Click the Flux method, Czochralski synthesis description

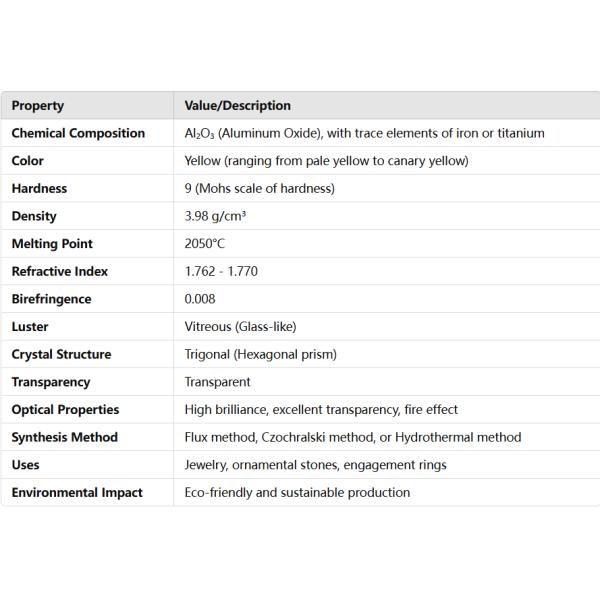353,437
